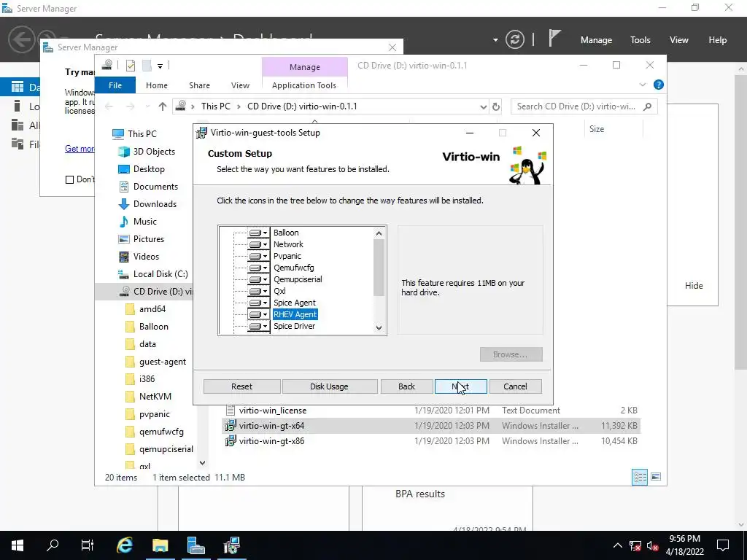Viewport: 747px width, 560px height.
Task: Open the Application Tools tab
Action: click(304, 85)
